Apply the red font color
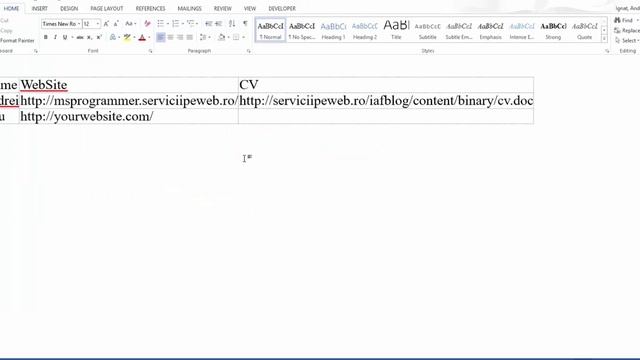640x360 pixels. [x=142, y=38]
